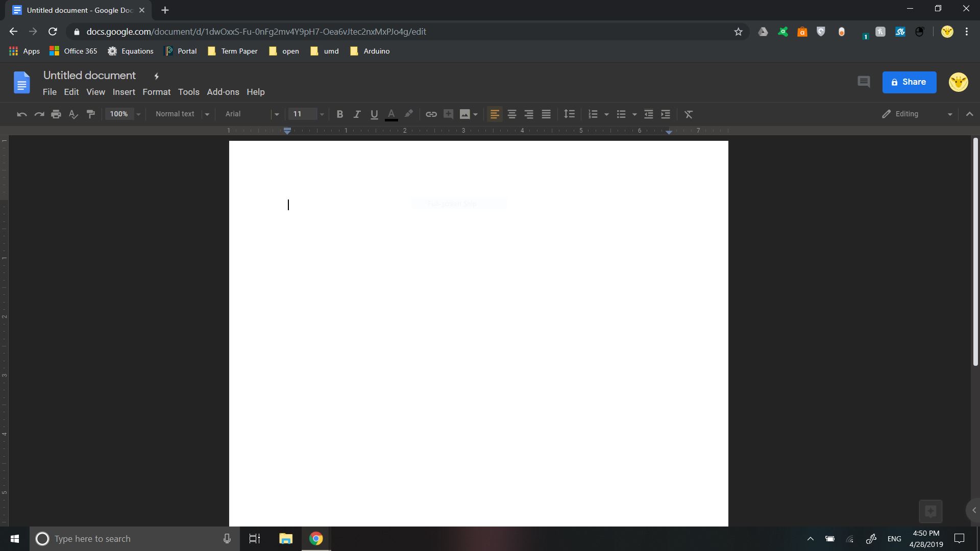
Task: Clear formatting with the Tx icon
Action: point(688,114)
